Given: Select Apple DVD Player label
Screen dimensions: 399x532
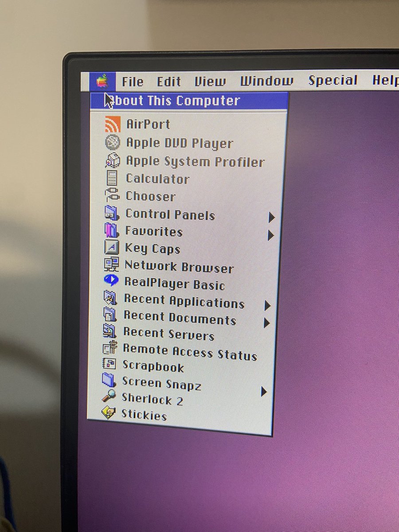Looking at the screenshot, I should 180,143.
